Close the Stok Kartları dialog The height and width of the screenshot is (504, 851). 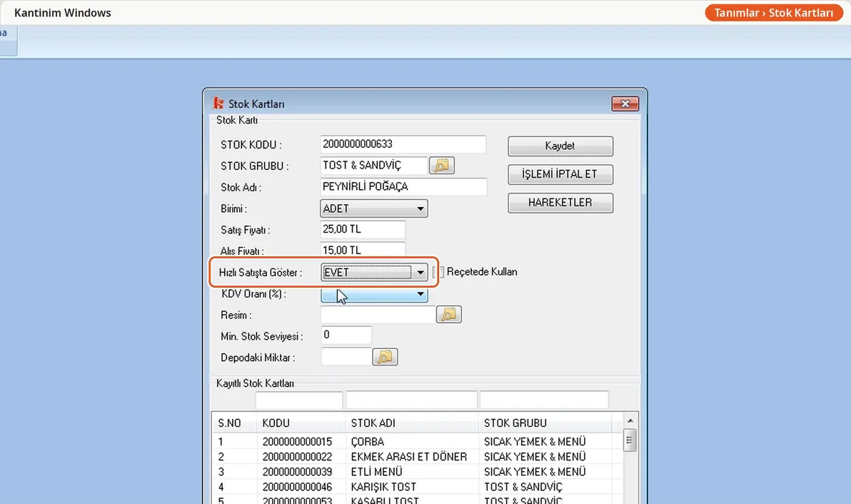(625, 104)
